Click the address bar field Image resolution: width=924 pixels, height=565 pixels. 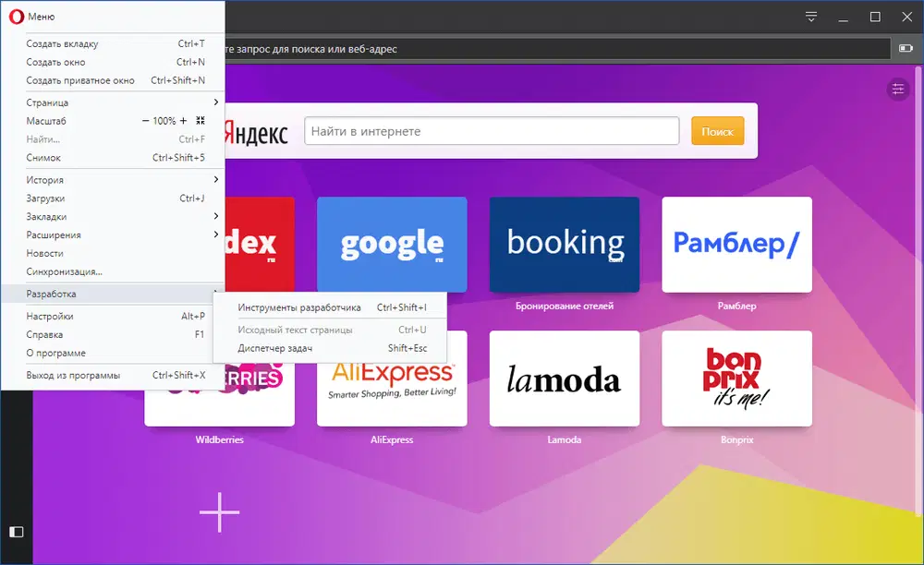tap(556, 49)
